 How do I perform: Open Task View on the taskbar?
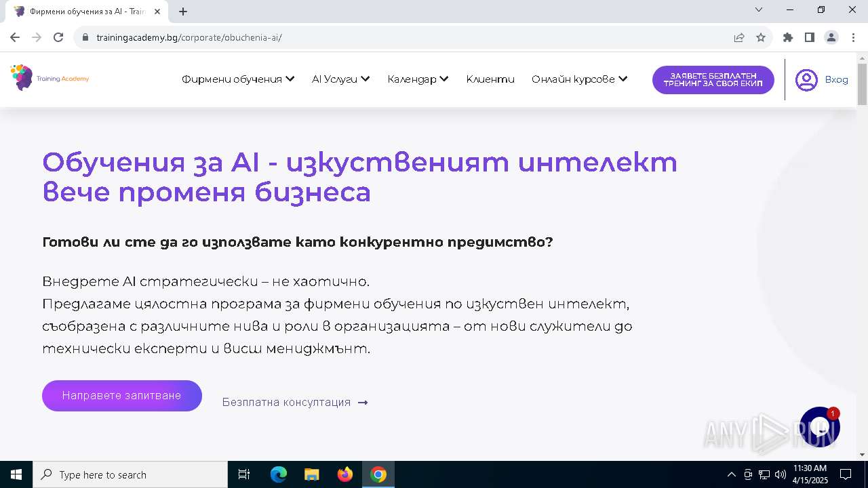pos(244,474)
